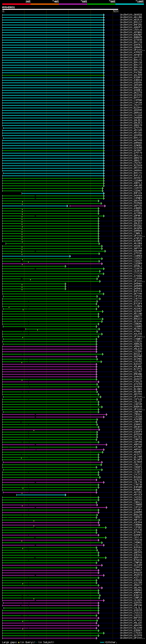Click the orange ~40% identity legend segment

pyautogui.click(x=45, y=4)
